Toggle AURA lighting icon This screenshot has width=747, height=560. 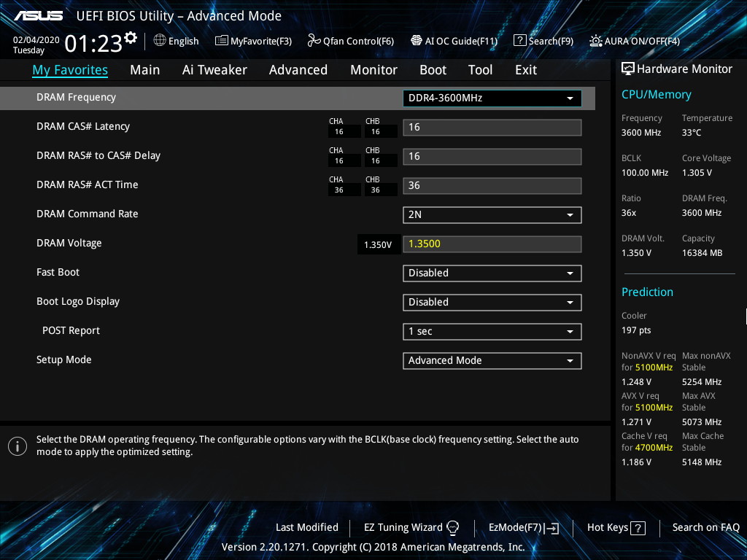595,41
